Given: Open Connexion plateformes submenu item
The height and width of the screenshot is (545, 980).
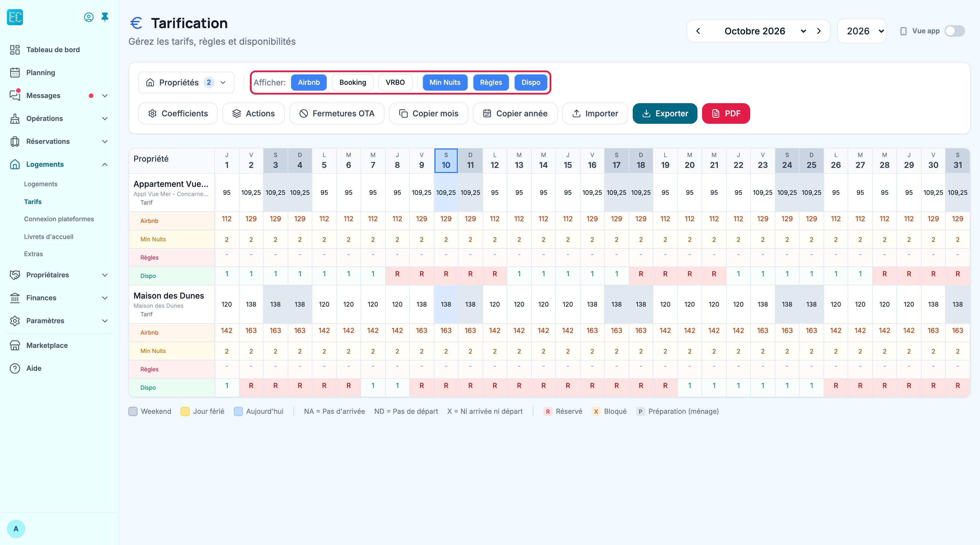Looking at the screenshot, I should point(59,219).
